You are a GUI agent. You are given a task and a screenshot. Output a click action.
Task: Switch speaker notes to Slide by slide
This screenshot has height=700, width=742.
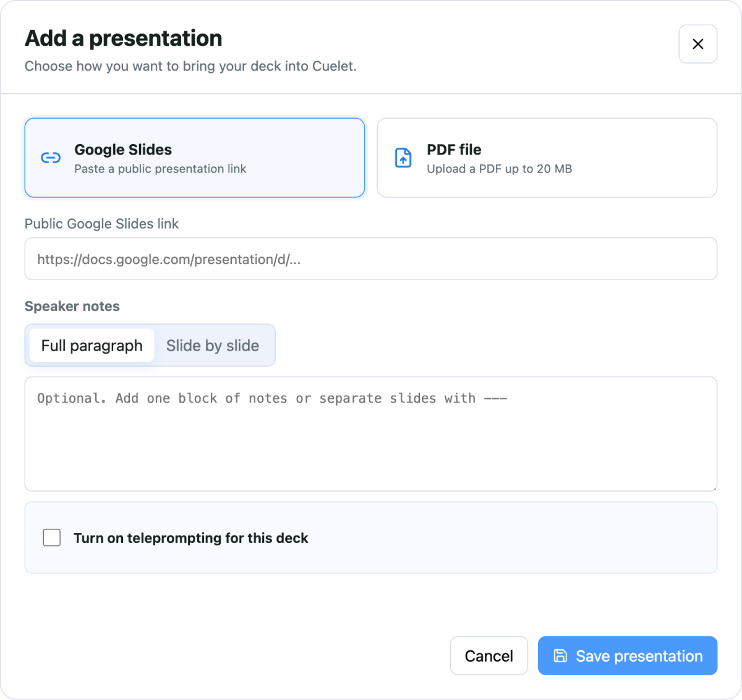[213, 345]
